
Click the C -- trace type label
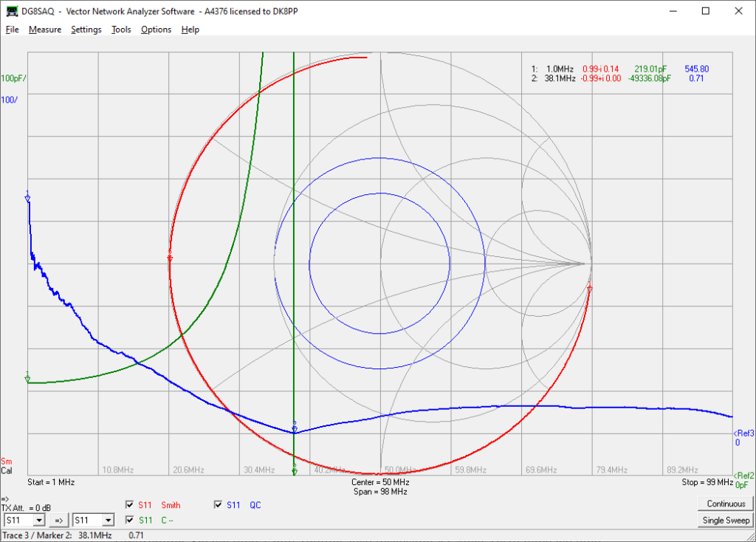pos(167,521)
